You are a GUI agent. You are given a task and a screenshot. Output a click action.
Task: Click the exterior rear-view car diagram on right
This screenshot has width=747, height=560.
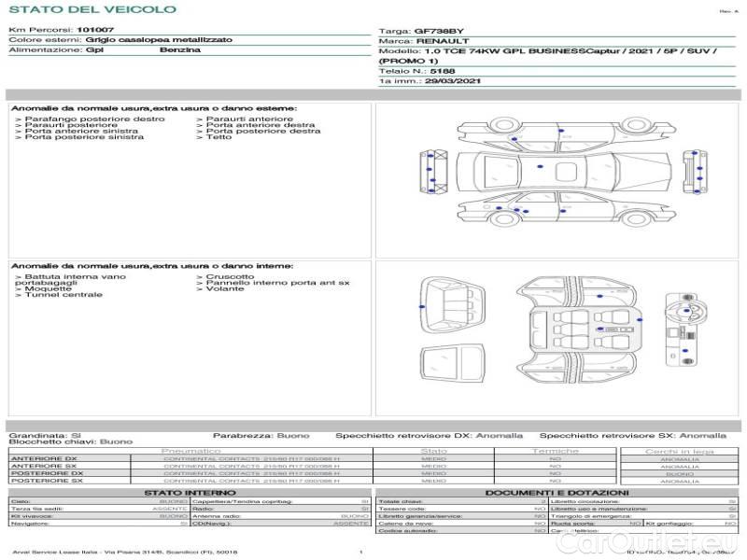693,173
